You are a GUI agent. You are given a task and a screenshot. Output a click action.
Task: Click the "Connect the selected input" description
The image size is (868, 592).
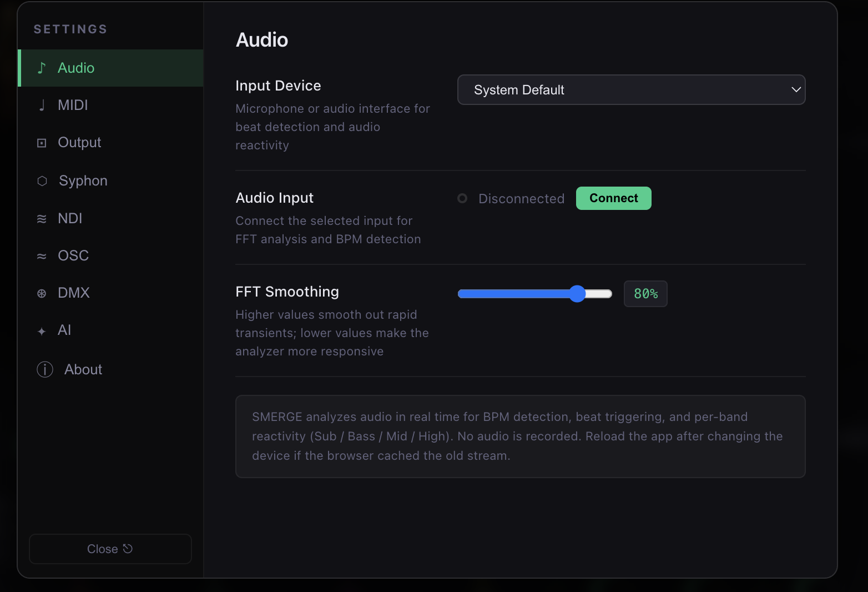(x=328, y=230)
